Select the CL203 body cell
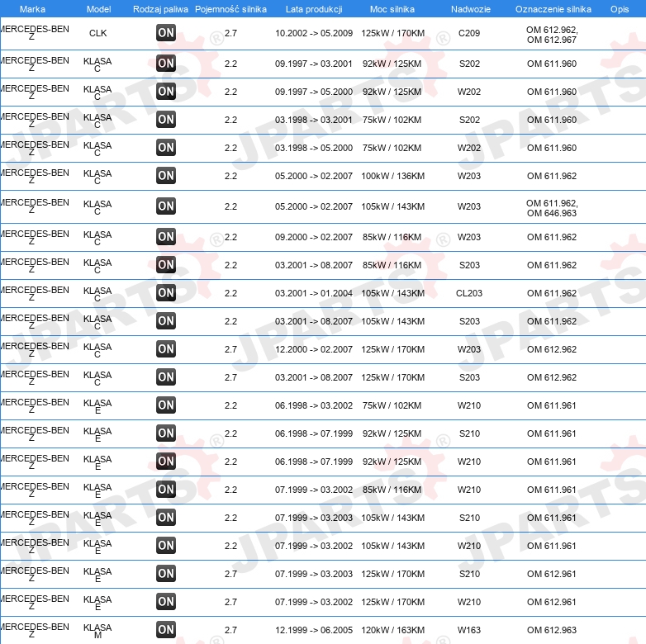646x644 pixels. (469, 293)
